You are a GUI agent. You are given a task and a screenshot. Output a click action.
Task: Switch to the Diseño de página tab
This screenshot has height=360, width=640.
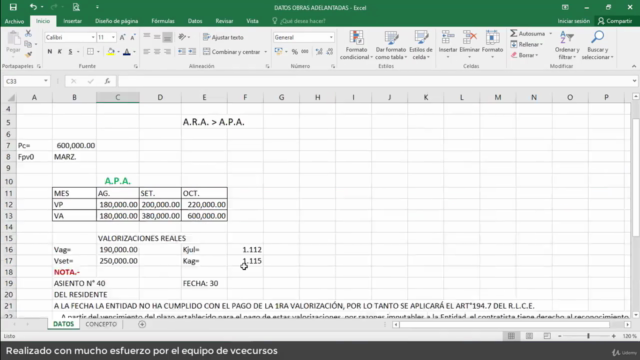click(x=116, y=21)
